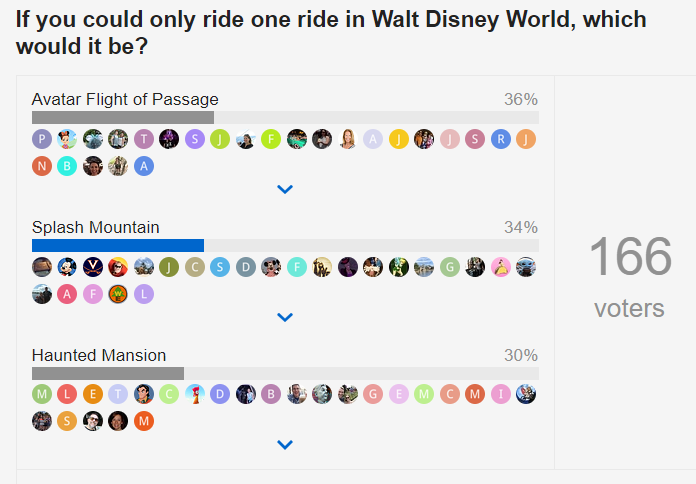Click the blue "R" voter avatar
Screen dimensions: 696x484
click(x=501, y=139)
